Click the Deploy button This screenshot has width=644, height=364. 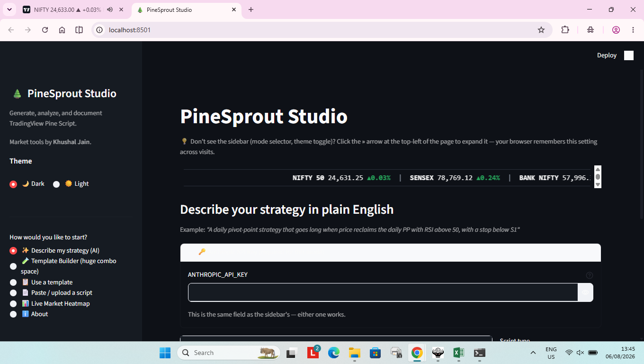607,55
